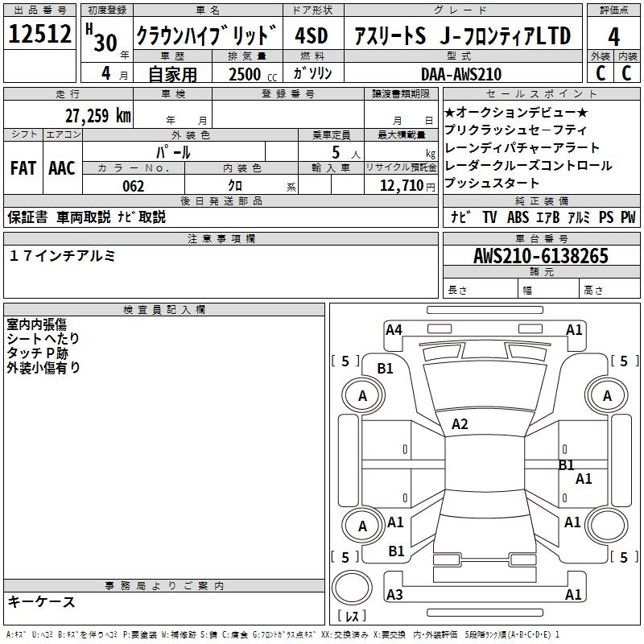
Task: Click the プッシュスタート sales point line
Action: click(493, 184)
